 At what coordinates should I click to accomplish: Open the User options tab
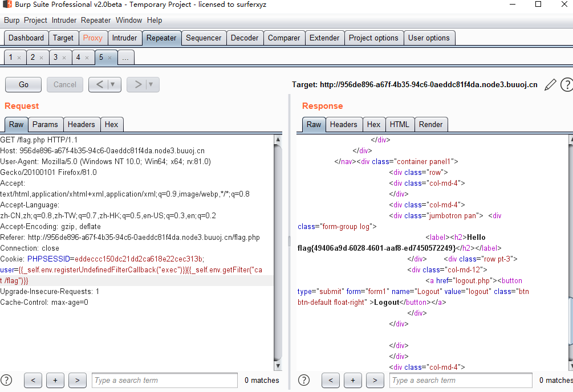coord(429,38)
